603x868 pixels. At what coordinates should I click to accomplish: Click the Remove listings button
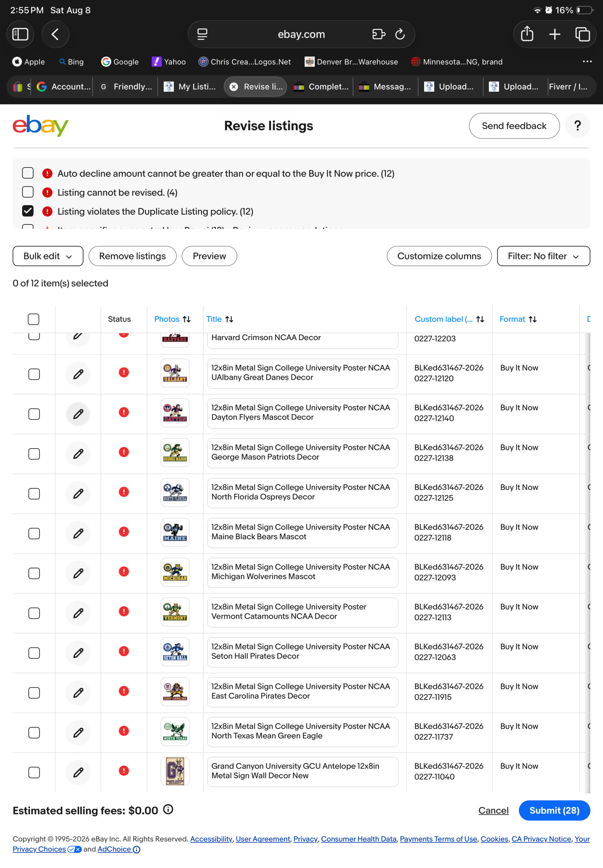click(x=132, y=256)
